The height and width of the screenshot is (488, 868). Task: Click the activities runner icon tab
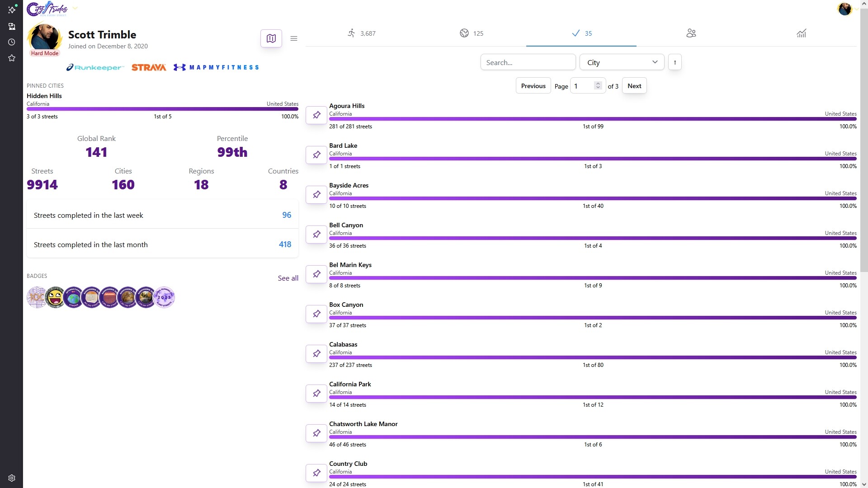click(x=361, y=33)
